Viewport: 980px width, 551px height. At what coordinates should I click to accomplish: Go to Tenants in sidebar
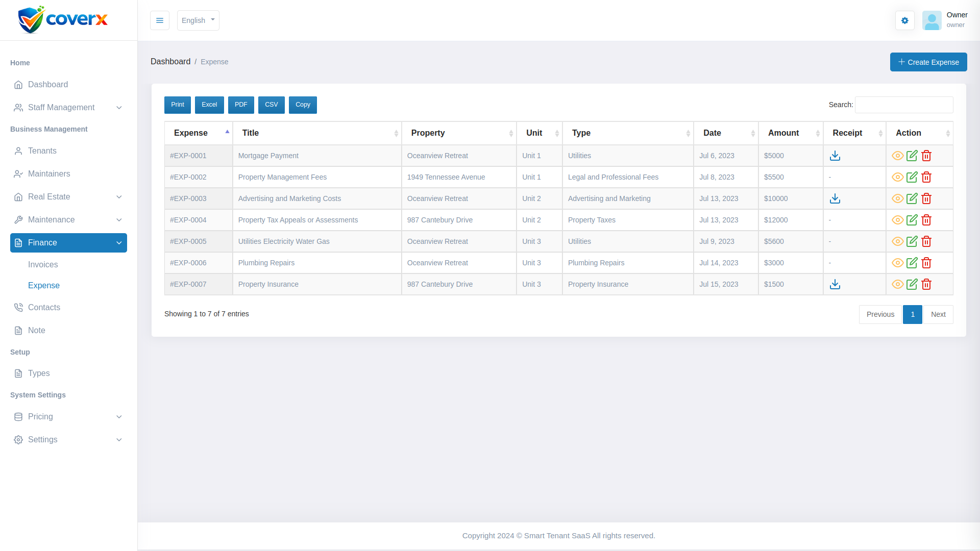(x=42, y=151)
